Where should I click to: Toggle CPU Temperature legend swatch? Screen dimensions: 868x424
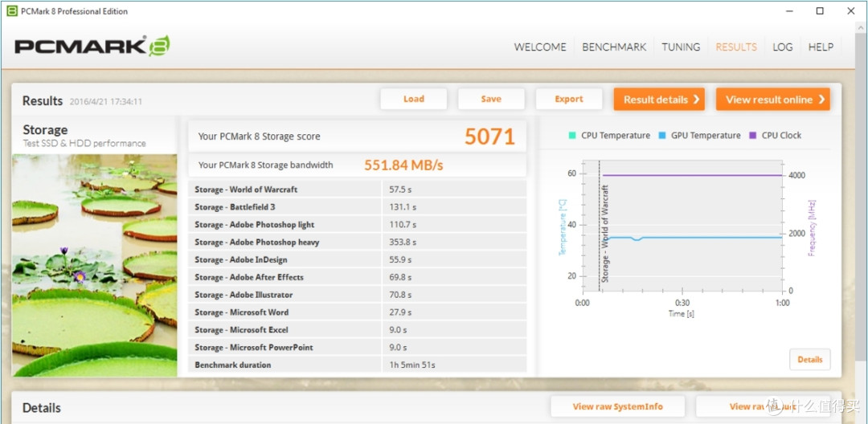(x=572, y=136)
